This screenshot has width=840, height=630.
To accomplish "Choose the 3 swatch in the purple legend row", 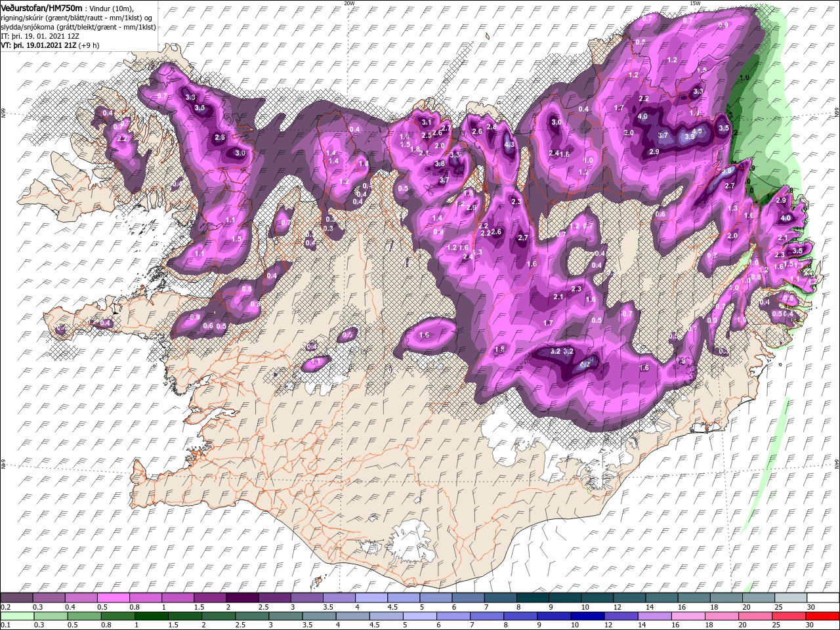I will [306, 598].
